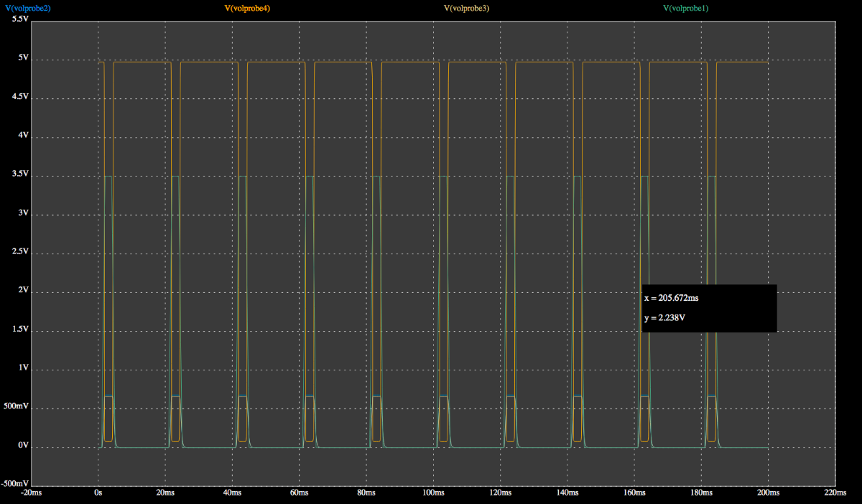862x504 pixels.
Task: Click the 4V y-axis label
Action: coord(22,136)
